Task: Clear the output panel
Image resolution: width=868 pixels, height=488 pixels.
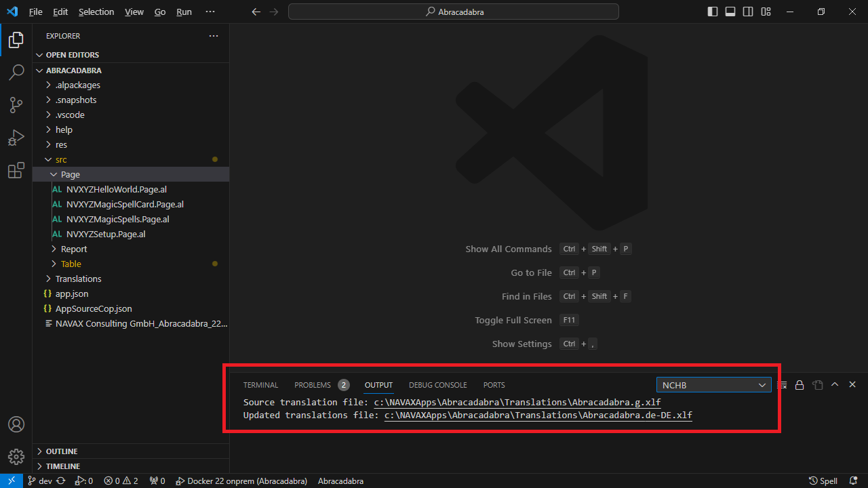Action: point(782,385)
